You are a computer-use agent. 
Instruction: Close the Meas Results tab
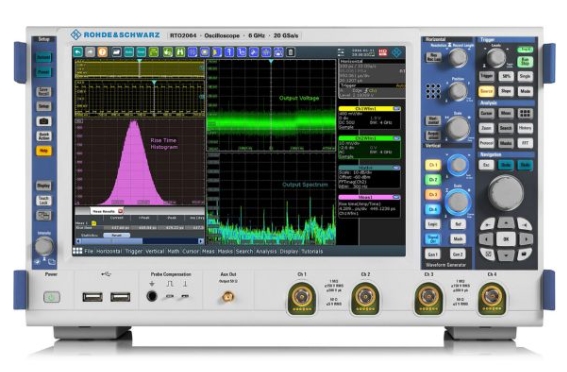pos(121,211)
